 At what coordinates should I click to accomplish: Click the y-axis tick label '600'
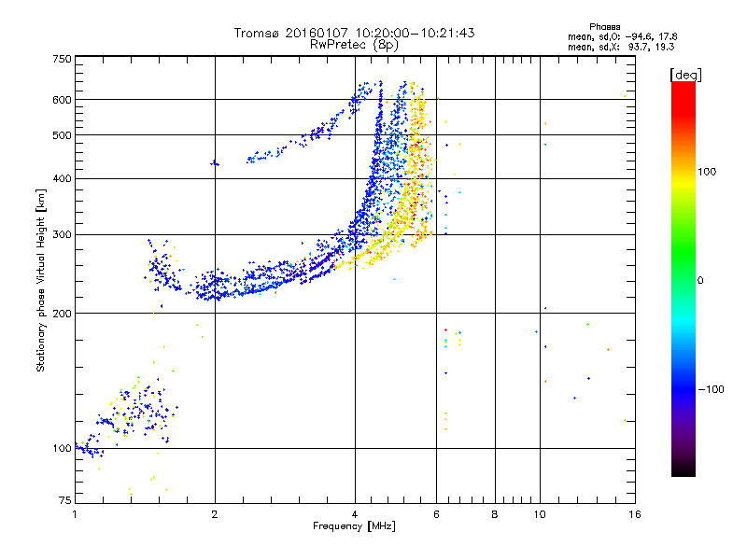62,100
